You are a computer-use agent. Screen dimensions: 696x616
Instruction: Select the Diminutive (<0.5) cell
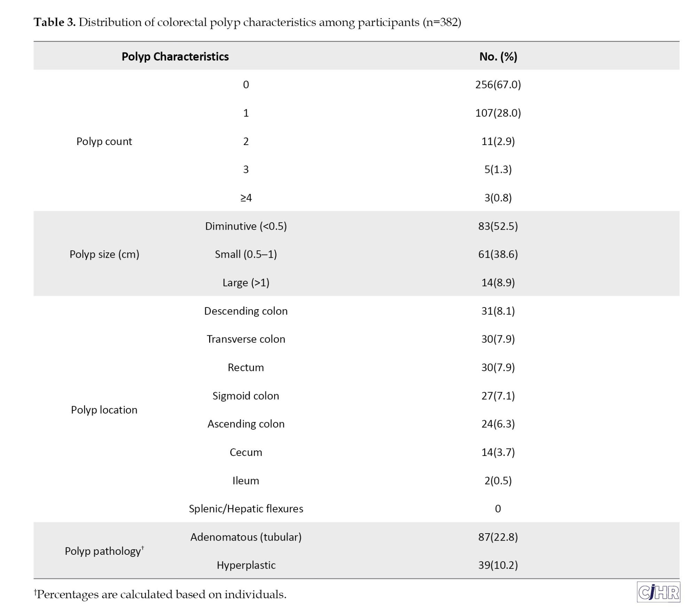pos(246,226)
